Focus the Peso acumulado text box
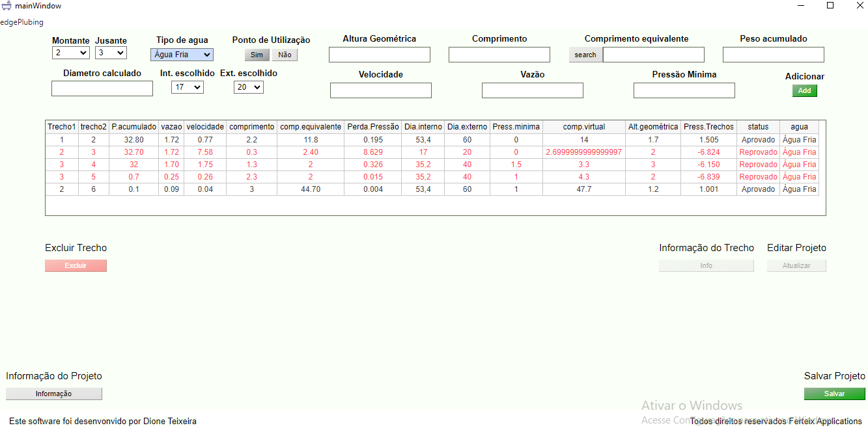 [x=773, y=55]
